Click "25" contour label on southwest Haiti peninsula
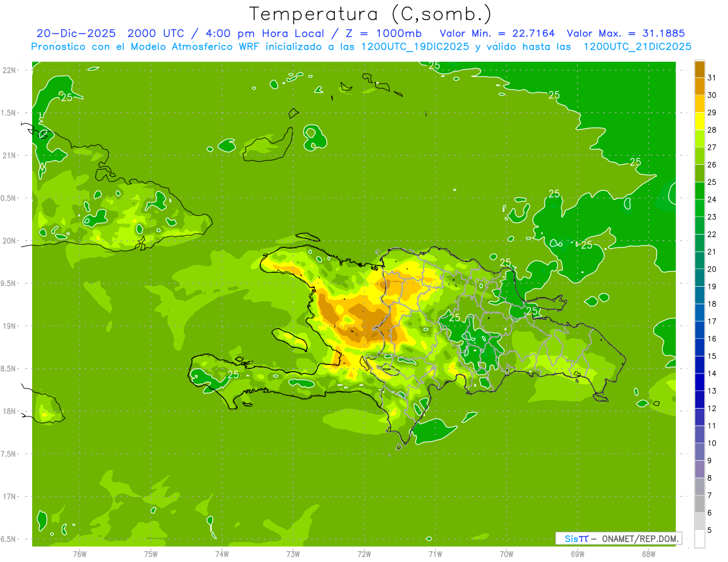Viewport: 728px width, 562px height. [233, 375]
